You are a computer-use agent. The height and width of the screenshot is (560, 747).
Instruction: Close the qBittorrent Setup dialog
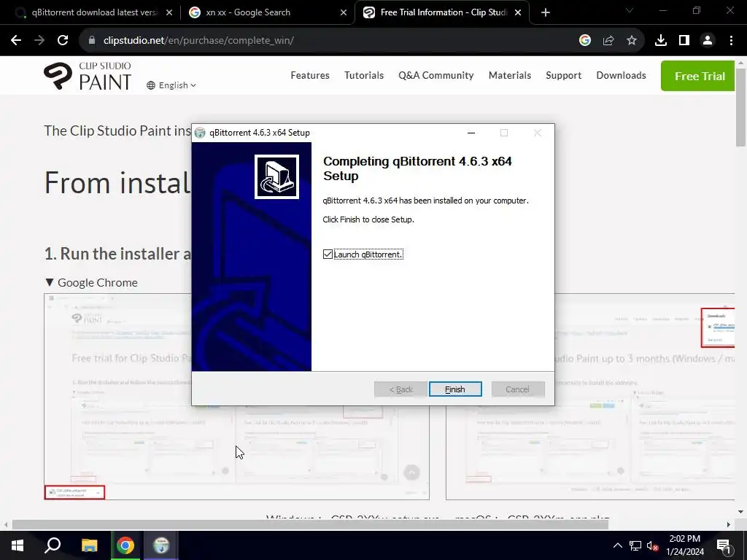click(x=538, y=133)
